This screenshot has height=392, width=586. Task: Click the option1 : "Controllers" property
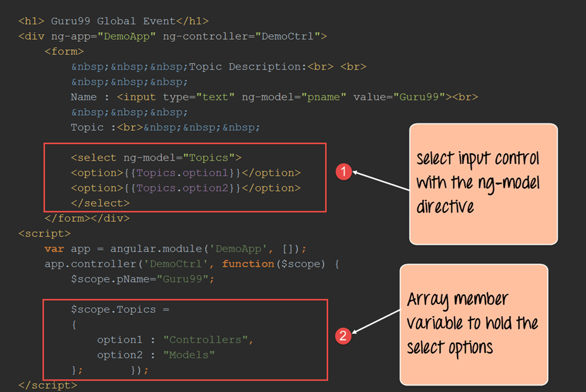point(175,340)
